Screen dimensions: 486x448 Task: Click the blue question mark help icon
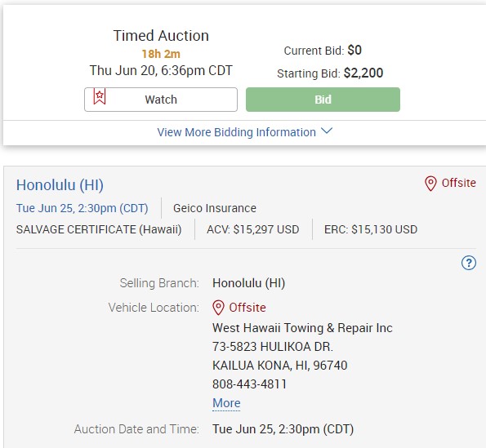469,263
